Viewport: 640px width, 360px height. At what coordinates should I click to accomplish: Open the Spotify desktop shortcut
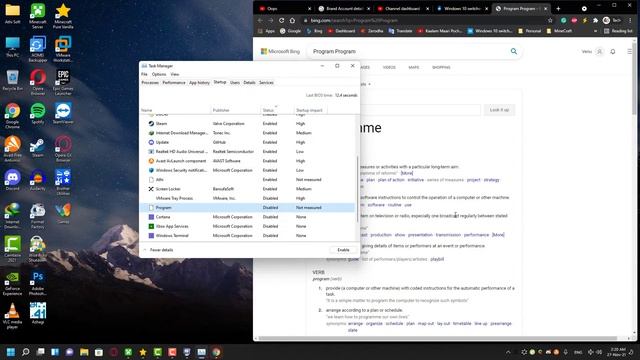click(x=38, y=114)
